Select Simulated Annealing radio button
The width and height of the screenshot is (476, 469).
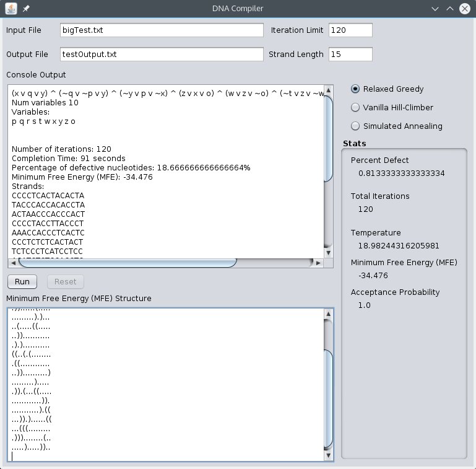click(355, 126)
